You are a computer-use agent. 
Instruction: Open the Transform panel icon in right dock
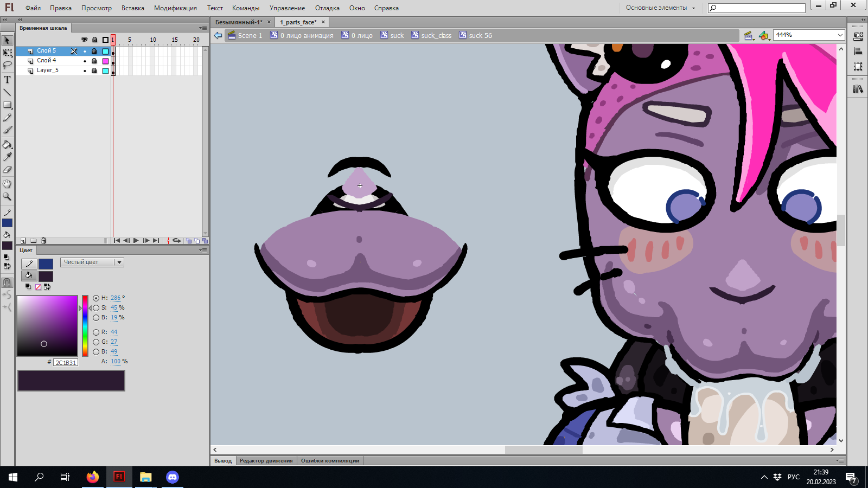click(858, 67)
